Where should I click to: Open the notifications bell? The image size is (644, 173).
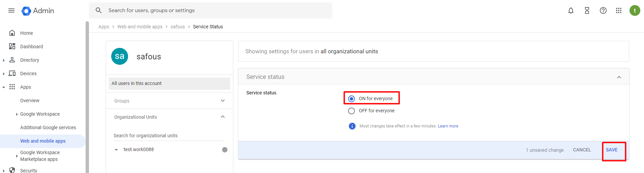point(571,10)
